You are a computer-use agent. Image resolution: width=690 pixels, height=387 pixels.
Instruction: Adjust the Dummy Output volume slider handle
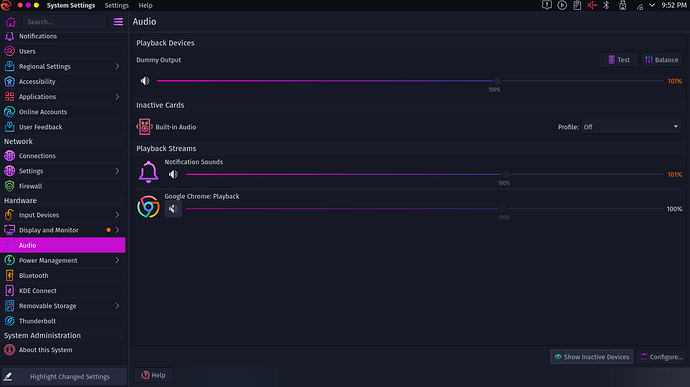pyautogui.click(x=497, y=81)
